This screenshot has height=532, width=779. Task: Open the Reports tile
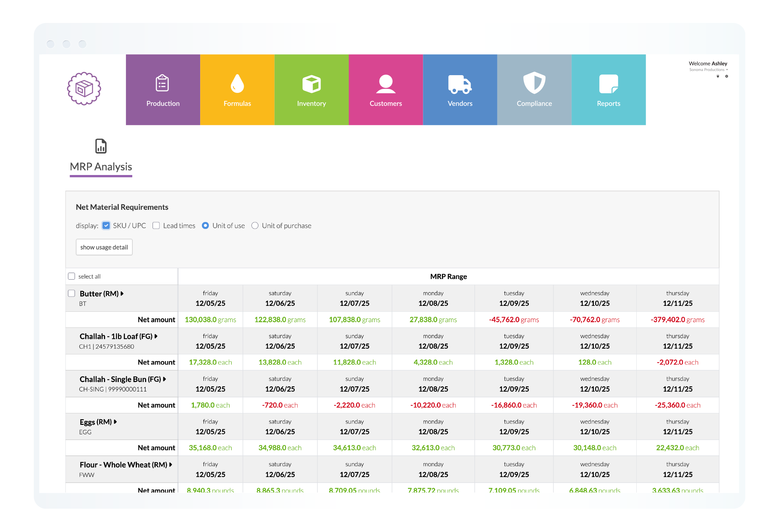point(608,90)
